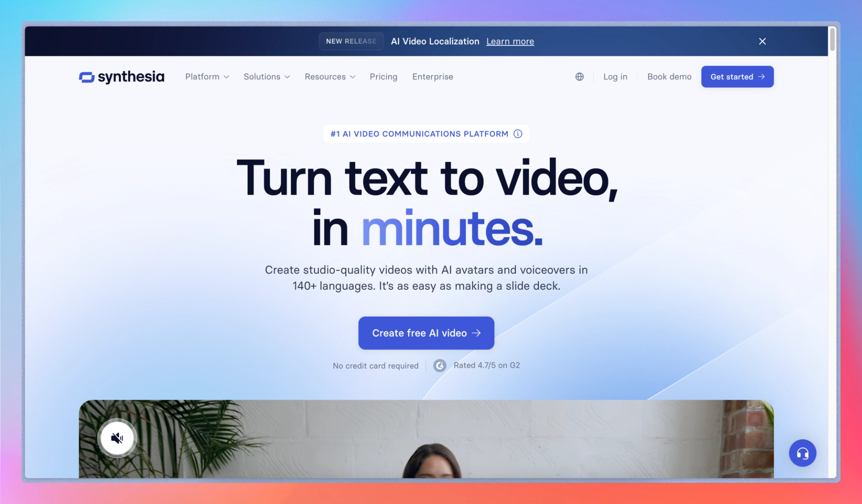Click the arrow icon inside Create free AI video
This screenshot has width=862, height=504.
[x=477, y=333]
